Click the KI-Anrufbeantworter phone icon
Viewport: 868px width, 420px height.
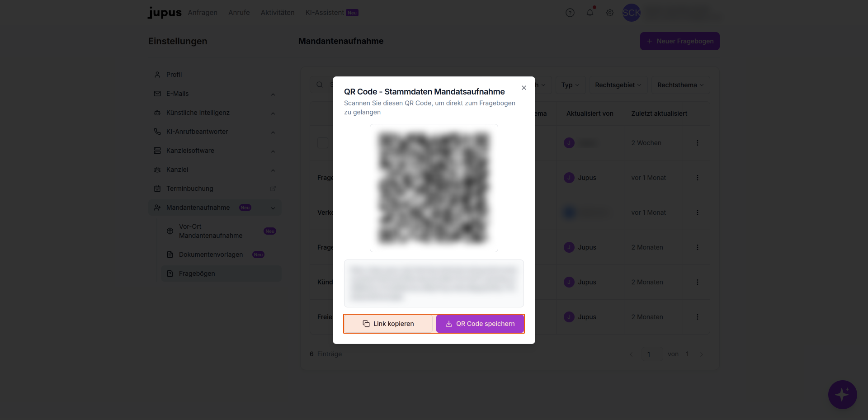tap(157, 132)
